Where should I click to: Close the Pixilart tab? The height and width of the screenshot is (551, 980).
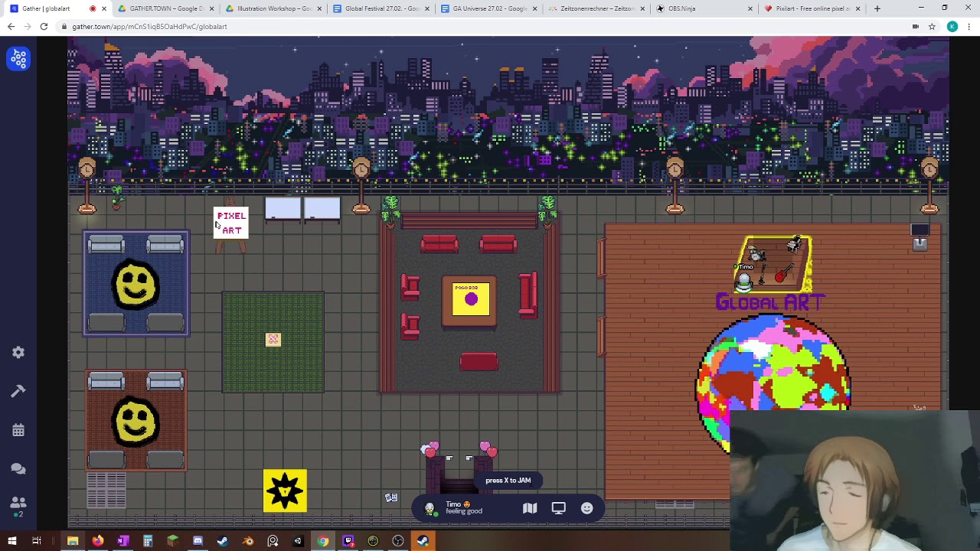pyautogui.click(x=857, y=8)
